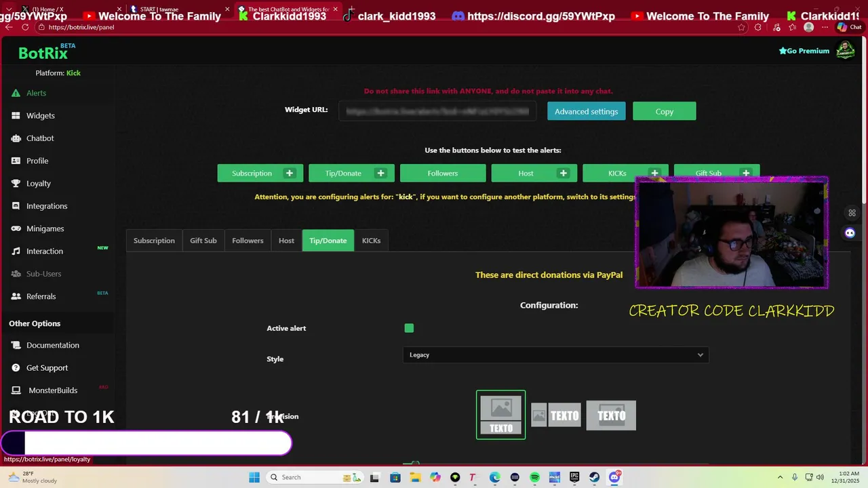Show hidden system tray icons

pyautogui.click(x=780, y=477)
